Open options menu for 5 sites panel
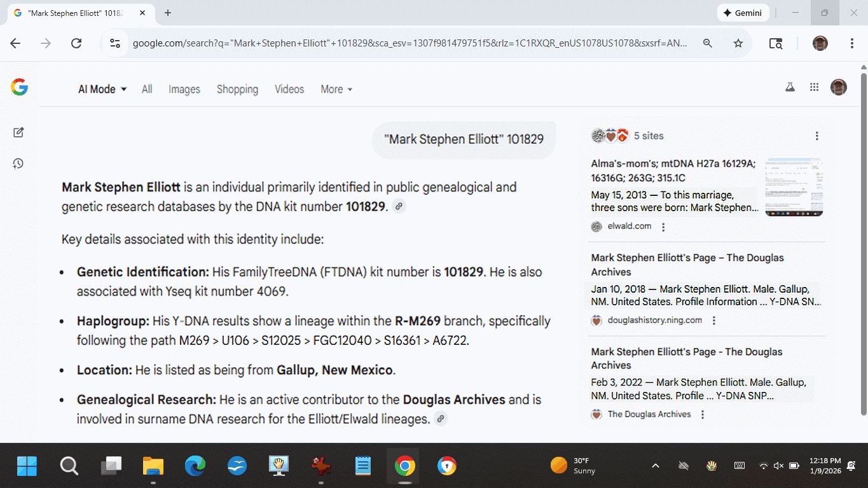 pos(816,136)
